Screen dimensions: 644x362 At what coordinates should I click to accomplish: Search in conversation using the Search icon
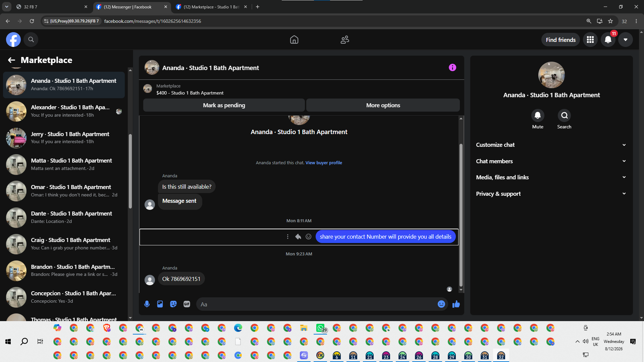[x=564, y=115]
